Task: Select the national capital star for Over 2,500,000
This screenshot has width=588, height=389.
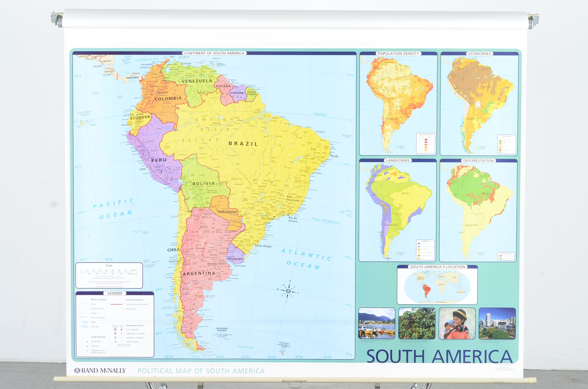Action: (x=115, y=329)
